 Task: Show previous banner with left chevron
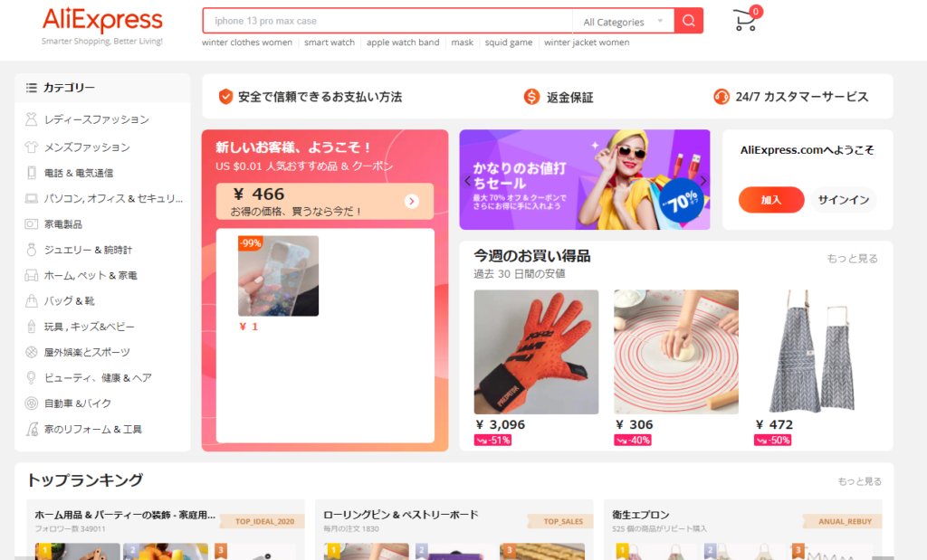click(x=467, y=180)
